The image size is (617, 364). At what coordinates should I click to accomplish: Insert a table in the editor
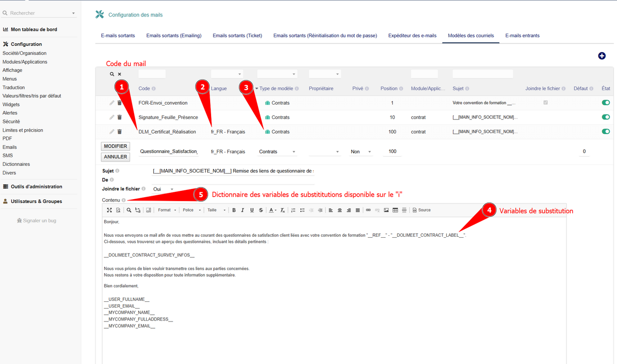[x=395, y=210]
